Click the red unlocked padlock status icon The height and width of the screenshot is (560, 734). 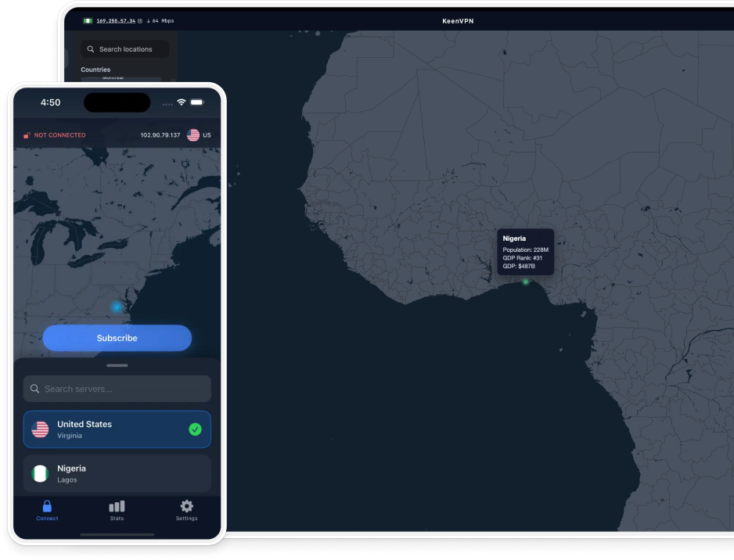click(x=27, y=135)
